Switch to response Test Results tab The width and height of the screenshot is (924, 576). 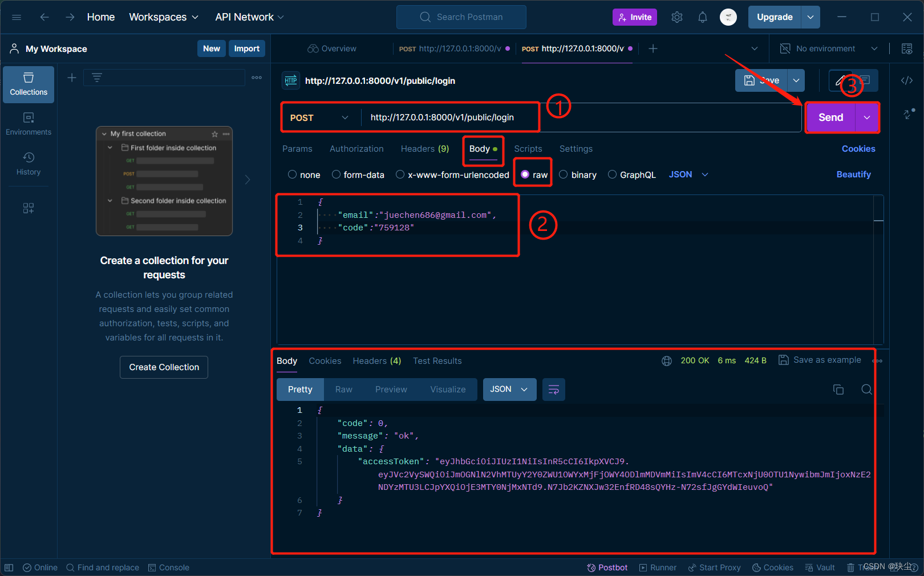(x=437, y=361)
